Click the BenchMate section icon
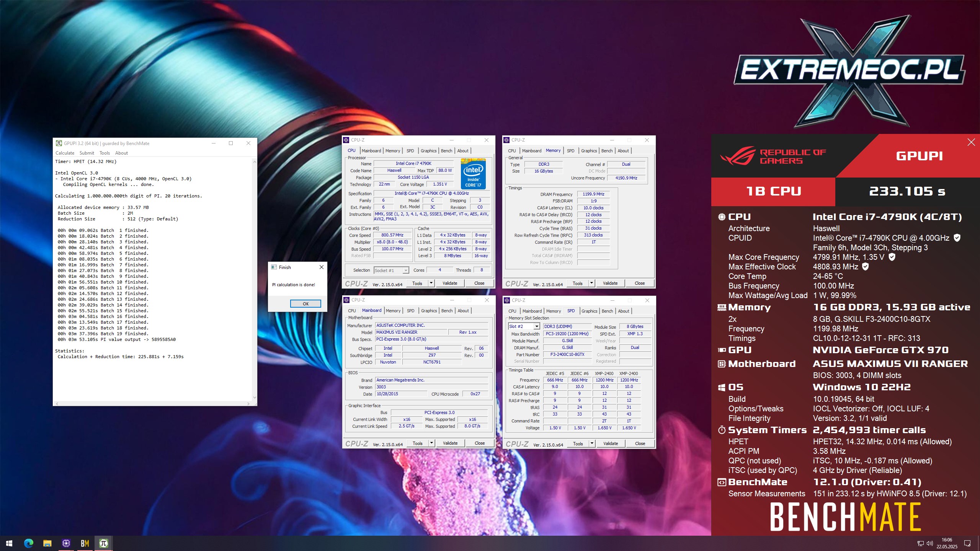The height and width of the screenshot is (551, 980). (722, 483)
